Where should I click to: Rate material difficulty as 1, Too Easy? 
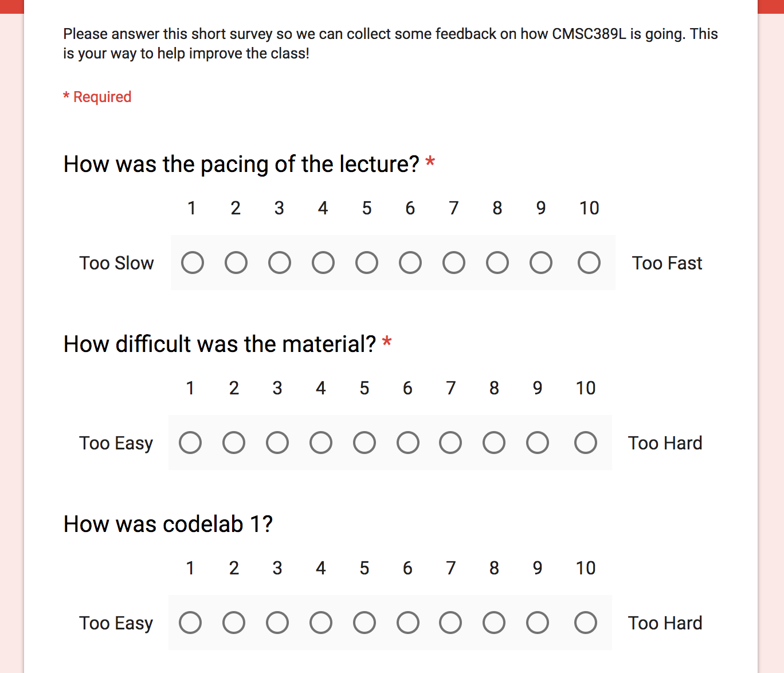tap(190, 443)
